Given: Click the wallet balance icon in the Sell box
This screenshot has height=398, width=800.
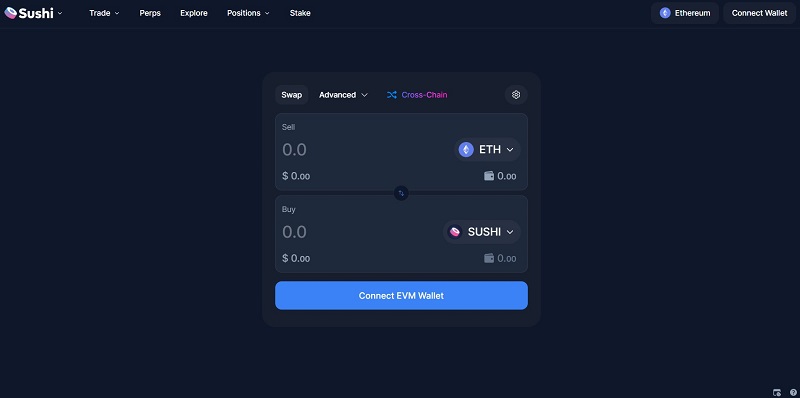Looking at the screenshot, I should tap(489, 176).
